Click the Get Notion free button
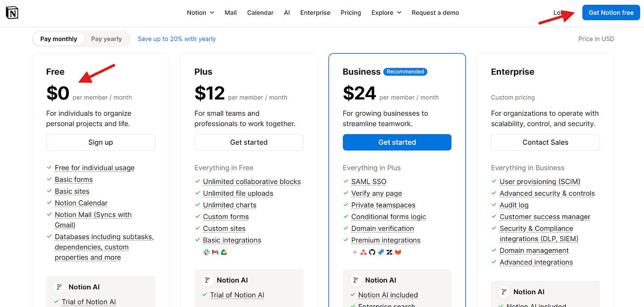Screen dimensions: 644x307 (x=611, y=13)
